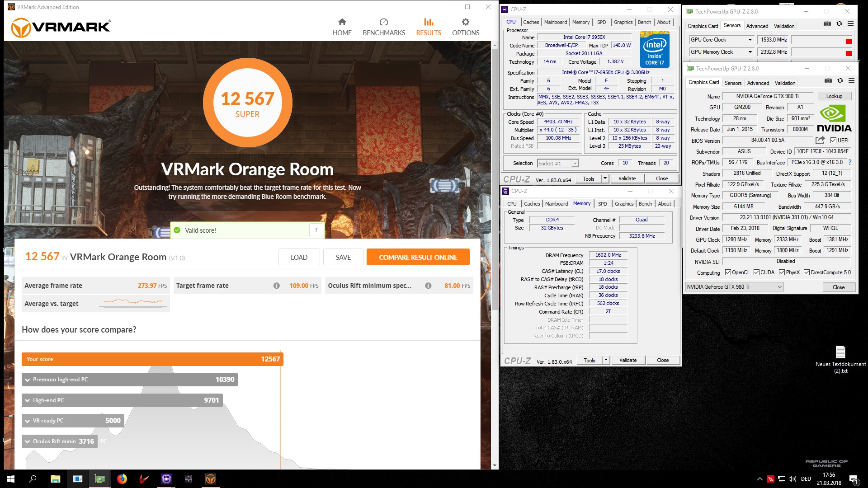This screenshot has height=488, width=868.
Task: Click taskbar search magnifier icon
Action: 33,479
